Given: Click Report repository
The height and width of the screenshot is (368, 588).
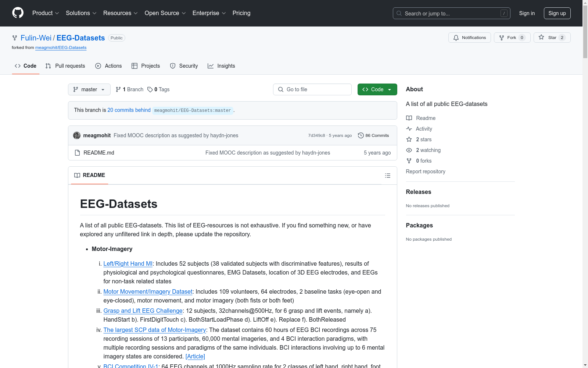Looking at the screenshot, I should [426, 171].
